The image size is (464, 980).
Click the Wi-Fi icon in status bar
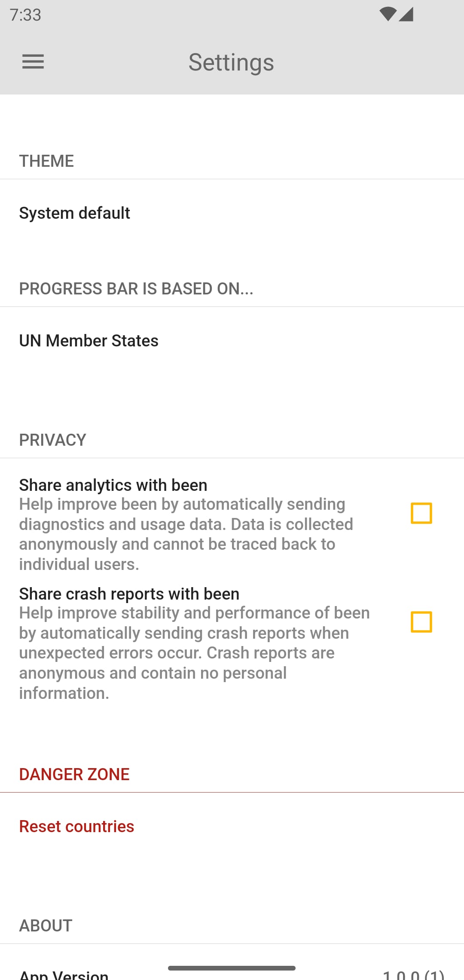point(388,14)
